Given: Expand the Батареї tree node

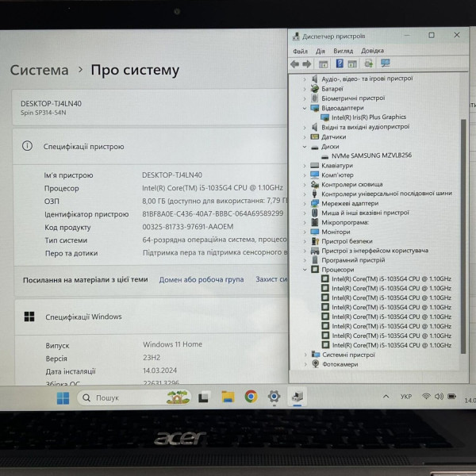Looking at the screenshot, I should tap(305, 89).
